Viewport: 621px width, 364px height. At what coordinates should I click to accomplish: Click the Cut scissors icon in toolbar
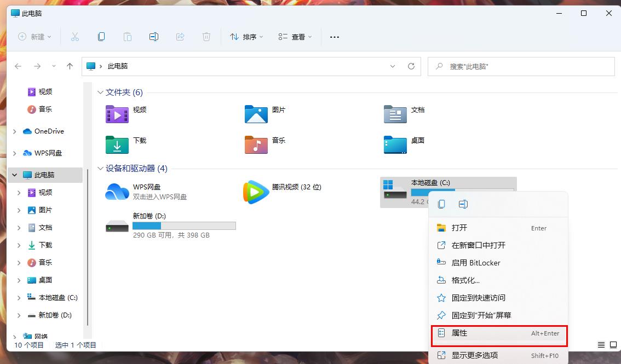75,37
